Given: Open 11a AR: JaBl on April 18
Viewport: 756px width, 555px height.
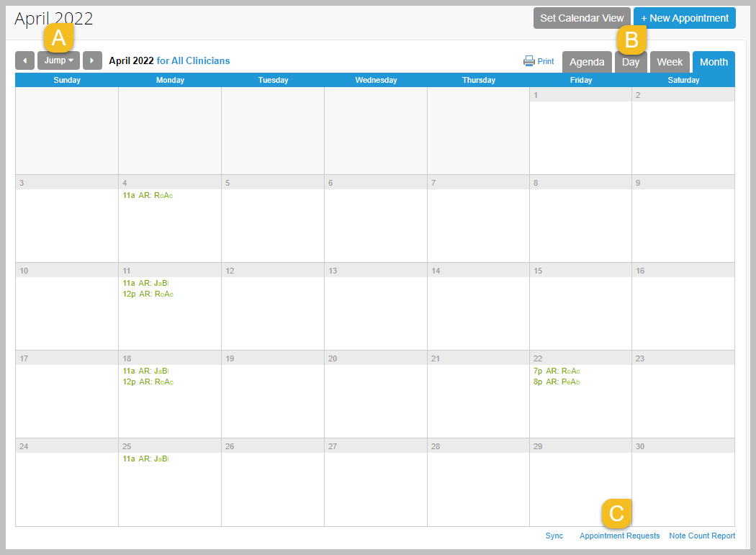Looking at the screenshot, I should [145, 371].
